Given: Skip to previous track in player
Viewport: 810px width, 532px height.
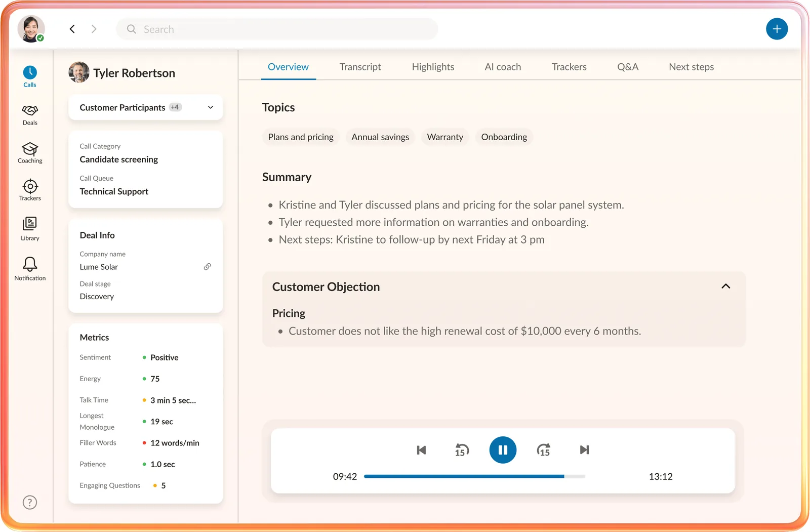Looking at the screenshot, I should (x=421, y=450).
